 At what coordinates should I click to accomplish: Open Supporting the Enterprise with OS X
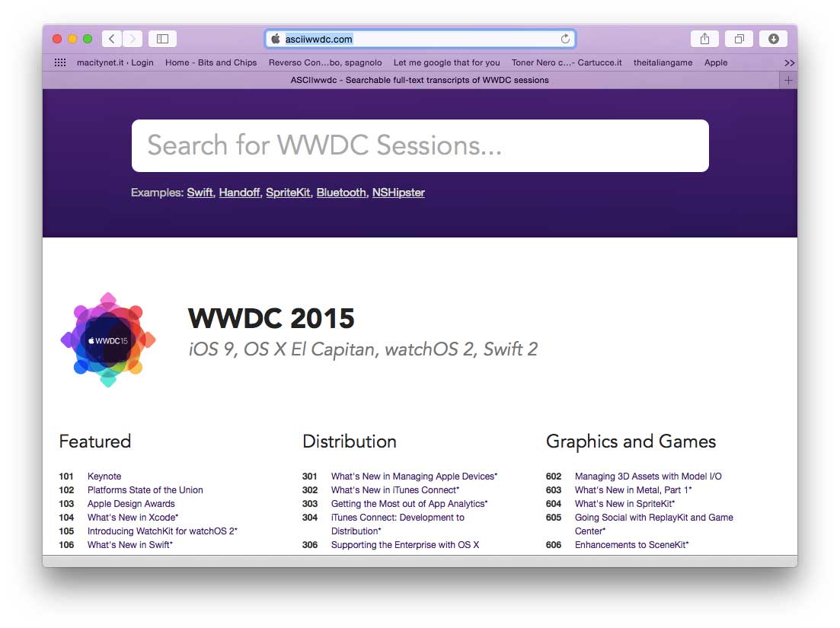coord(405,544)
